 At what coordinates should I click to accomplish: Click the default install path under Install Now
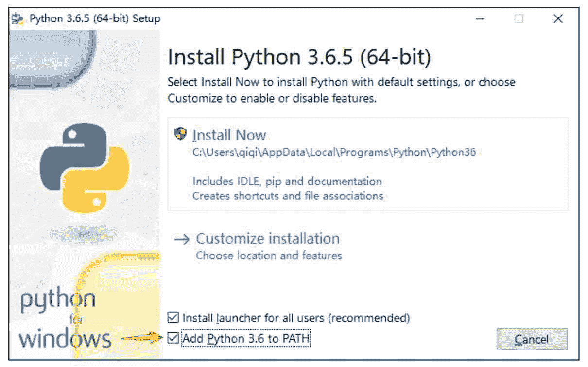(x=334, y=152)
